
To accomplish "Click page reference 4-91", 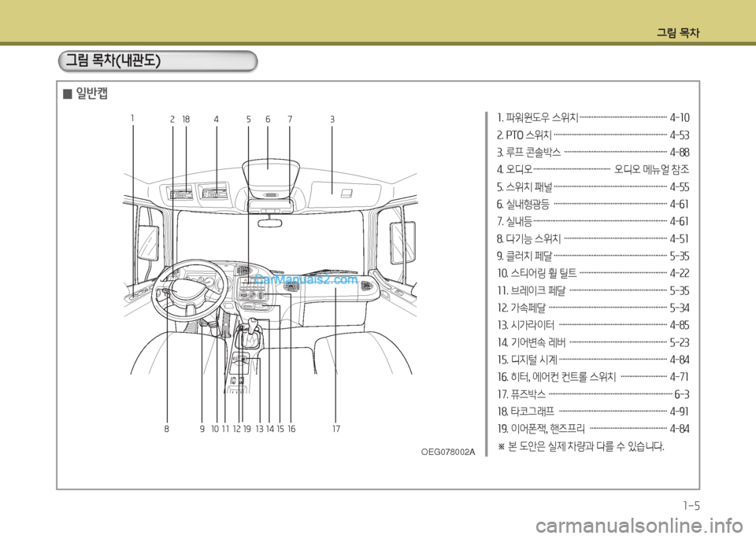I will 680,412.
